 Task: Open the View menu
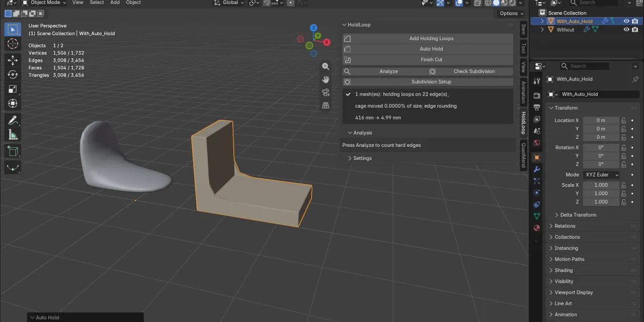78,3
